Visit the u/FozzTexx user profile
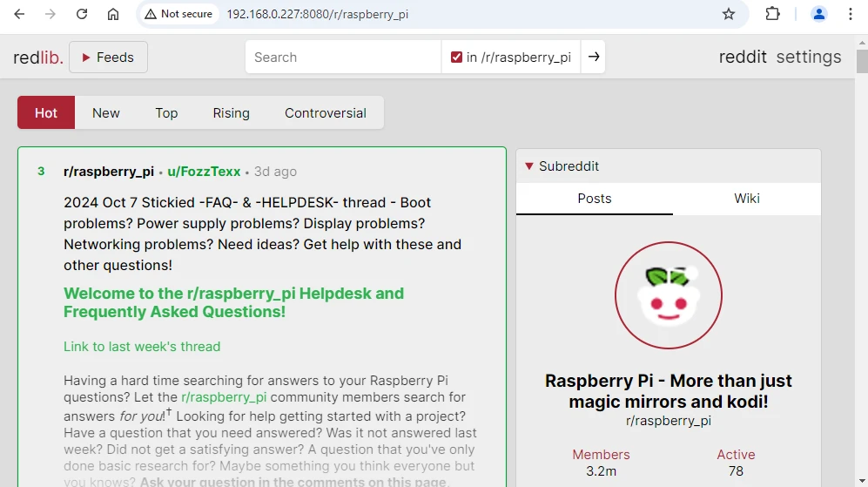The width and height of the screenshot is (868, 487). 204,172
